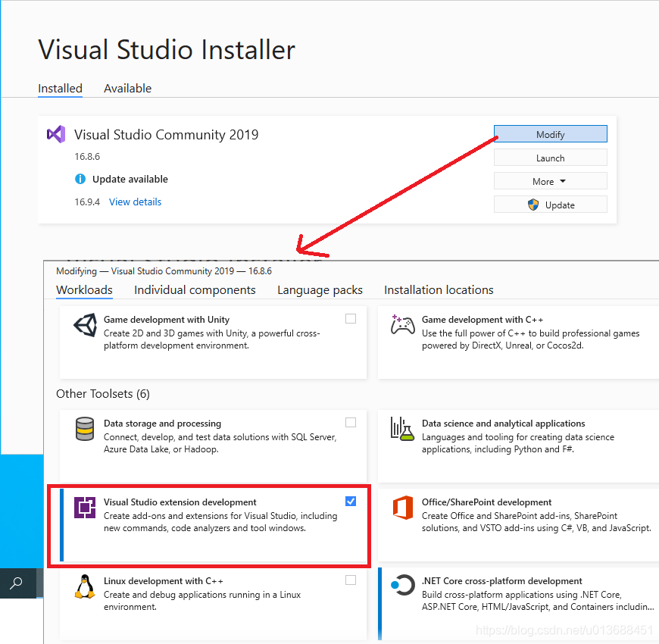Click the Other Toolsets (6) heading
659x644 pixels.
point(103,394)
